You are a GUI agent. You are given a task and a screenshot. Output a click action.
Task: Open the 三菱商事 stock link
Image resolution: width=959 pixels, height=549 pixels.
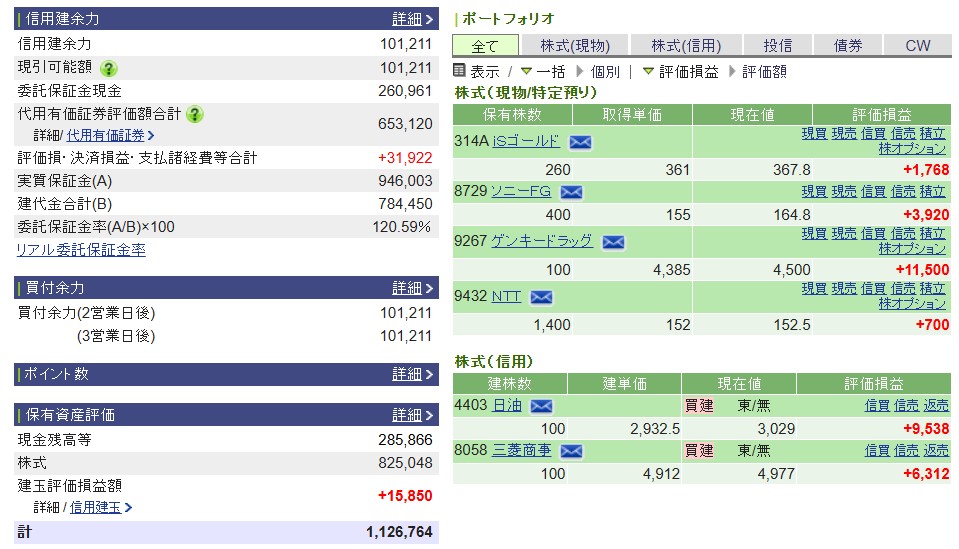pos(522,450)
